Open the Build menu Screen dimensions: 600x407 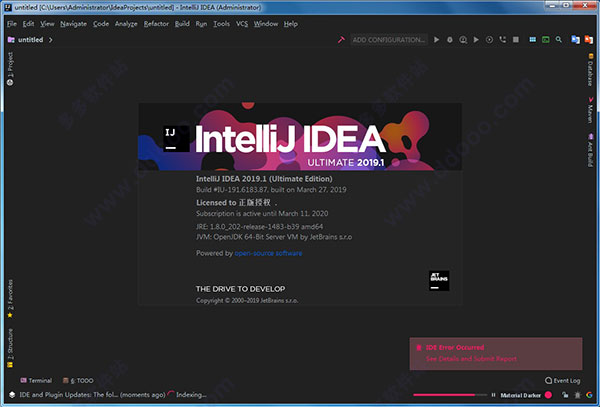182,24
